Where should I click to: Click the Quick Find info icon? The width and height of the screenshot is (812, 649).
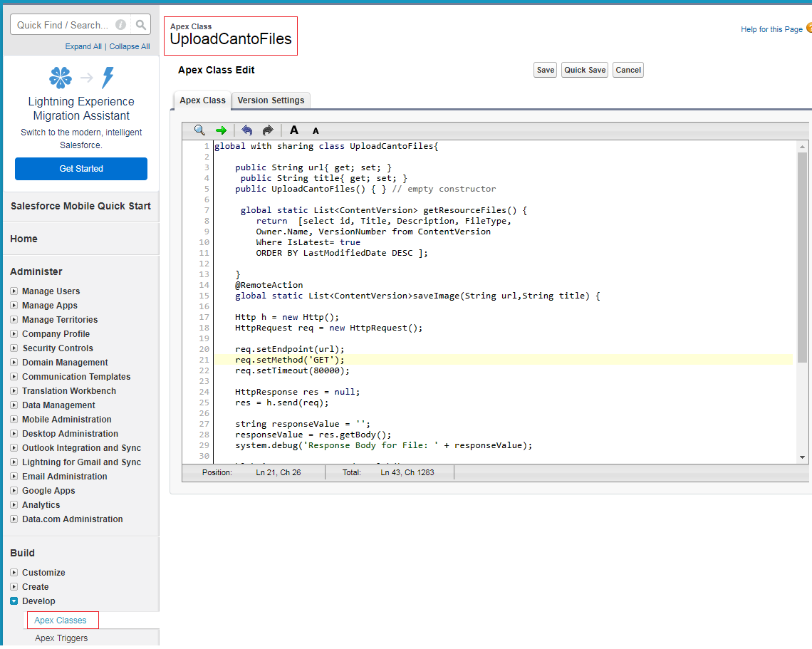pos(121,25)
